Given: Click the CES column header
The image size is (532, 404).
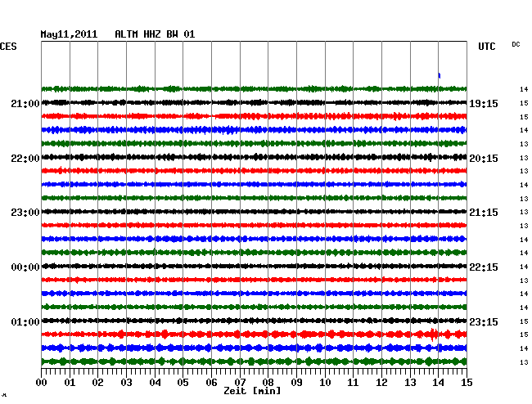Looking at the screenshot, I should [8, 47].
